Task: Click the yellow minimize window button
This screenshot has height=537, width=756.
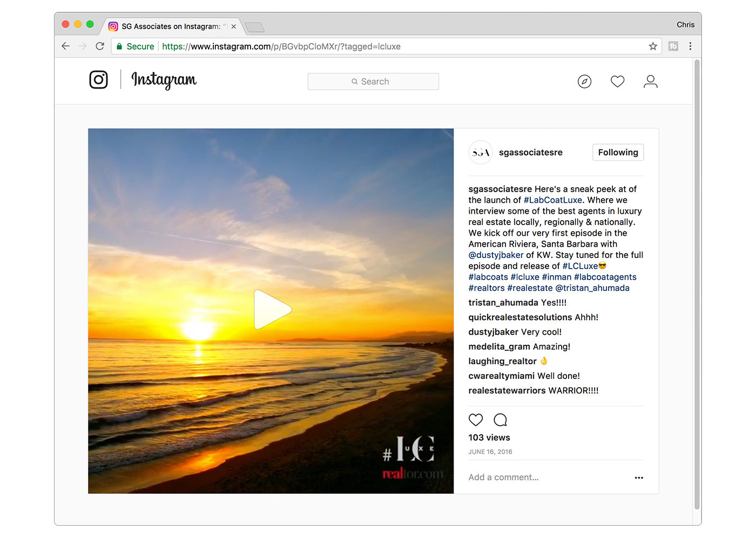Action: 78,24
